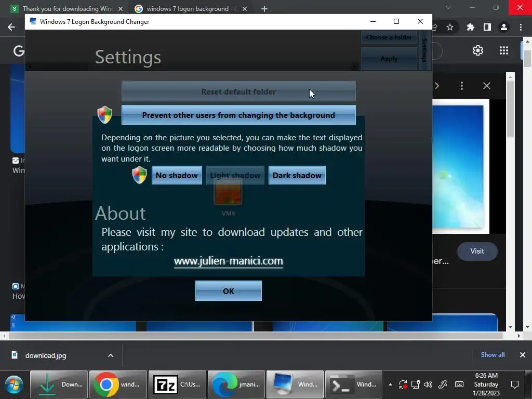Open the Google apps grid
The width and height of the screenshot is (532, 399).
pyautogui.click(x=504, y=50)
